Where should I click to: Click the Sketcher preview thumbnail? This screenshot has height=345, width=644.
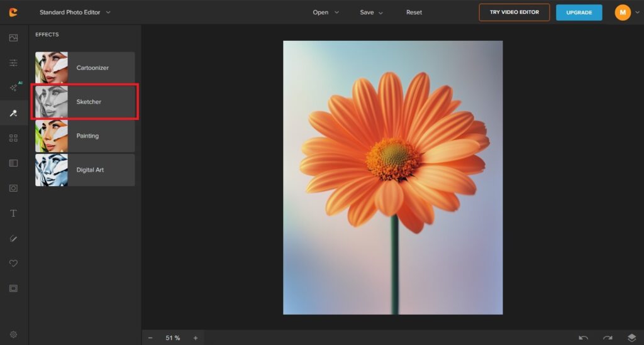click(52, 102)
